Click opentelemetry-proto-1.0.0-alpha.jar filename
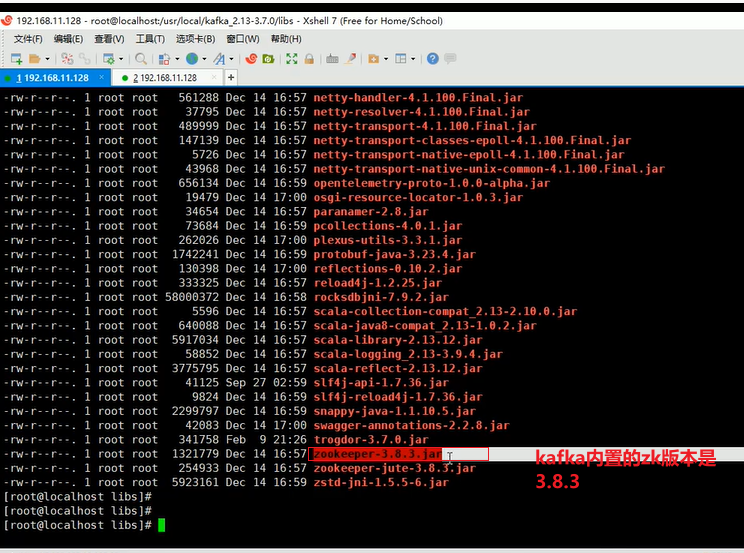The width and height of the screenshot is (744, 553). 431,183
